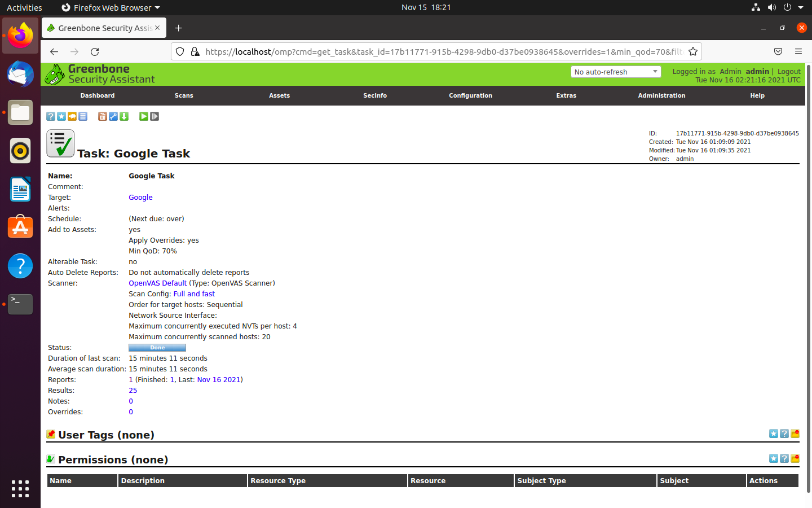
Task: Open help icon in Permissions section
Action: click(x=784, y=458)
